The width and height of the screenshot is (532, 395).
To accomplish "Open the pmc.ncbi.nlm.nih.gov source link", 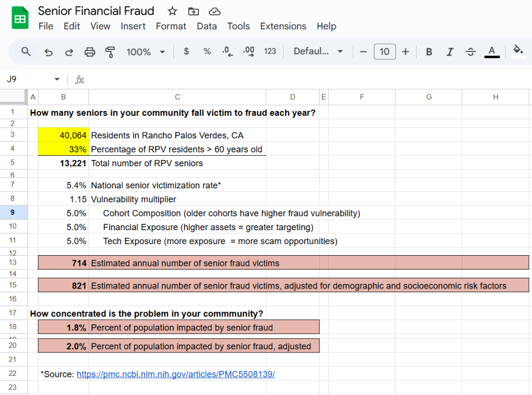I will coord(176,374).
